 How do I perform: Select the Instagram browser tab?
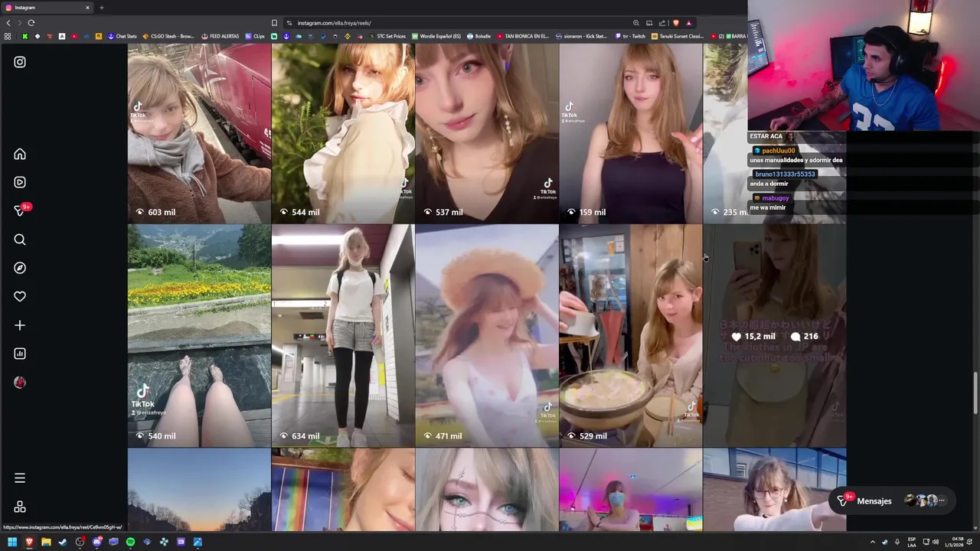(47, 8)
